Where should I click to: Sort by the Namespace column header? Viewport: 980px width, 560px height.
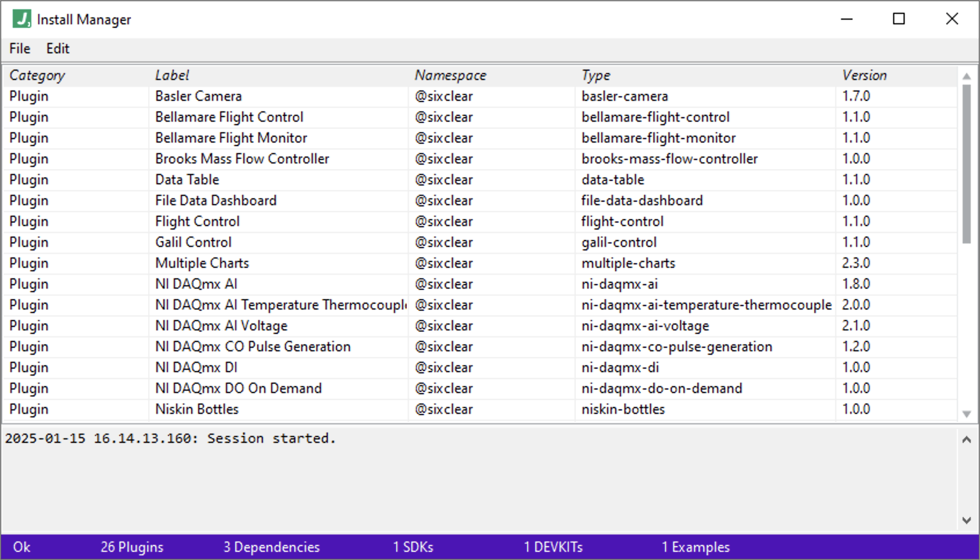click(x=451, y=75)
